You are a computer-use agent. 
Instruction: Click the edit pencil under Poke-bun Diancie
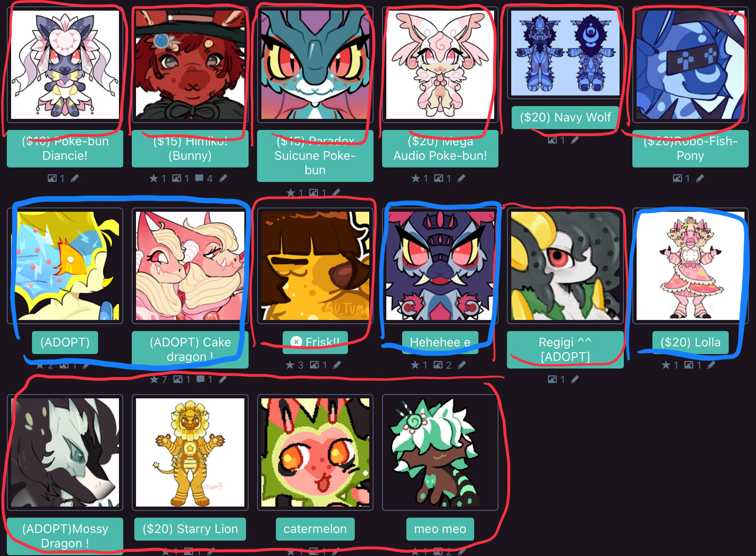tap(75, 179)
